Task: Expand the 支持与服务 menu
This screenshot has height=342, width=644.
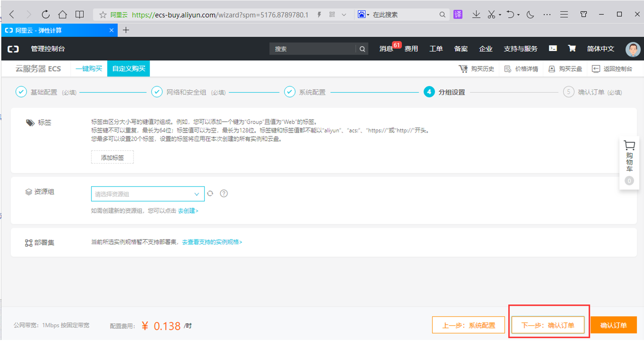Action: (x=520, y=49)
